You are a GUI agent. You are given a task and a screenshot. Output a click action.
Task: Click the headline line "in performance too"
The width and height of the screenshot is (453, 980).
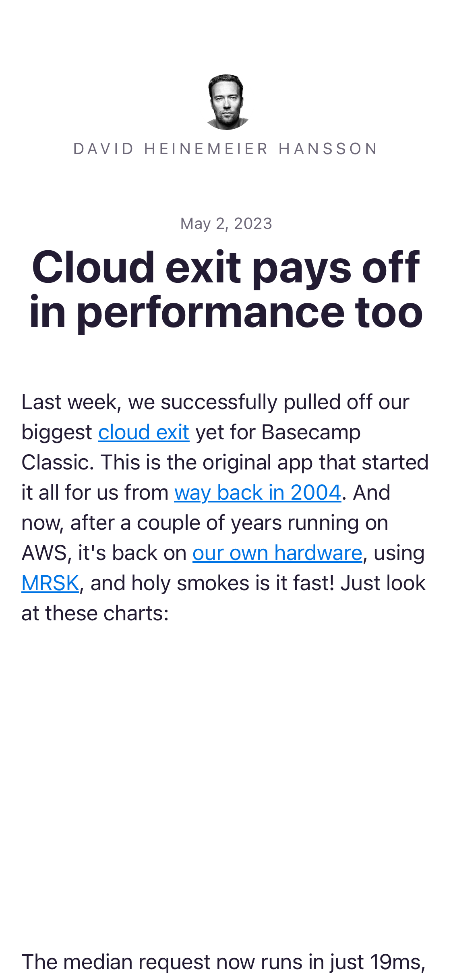tap(226, 313)
